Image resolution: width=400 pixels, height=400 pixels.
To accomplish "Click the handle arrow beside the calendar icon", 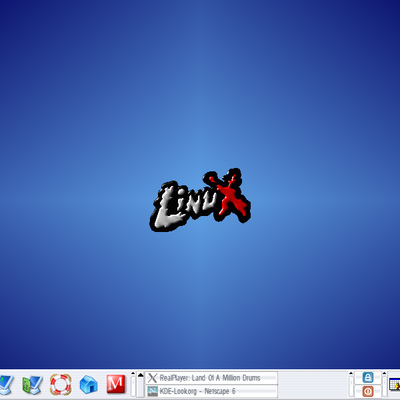I will click(x=384, y=374).
